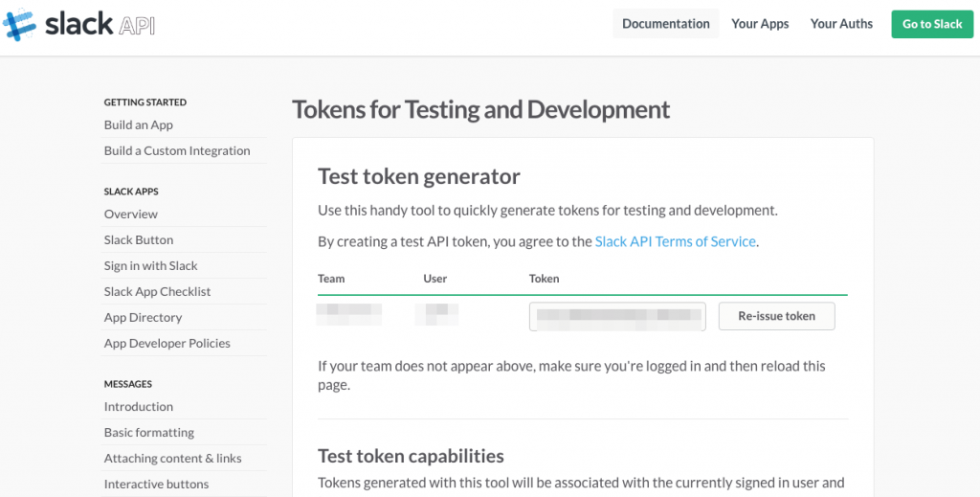Open the Documentation menu item

[666, 24]
